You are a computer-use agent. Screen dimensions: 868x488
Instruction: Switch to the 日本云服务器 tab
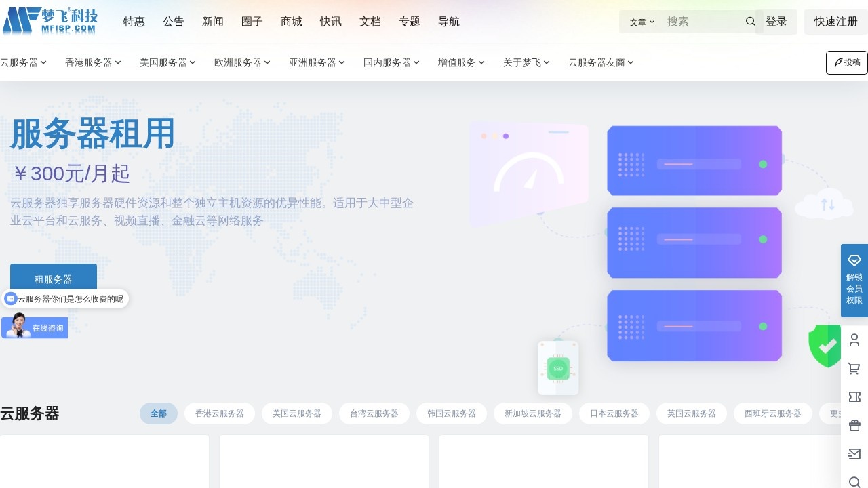click(614, 413)
